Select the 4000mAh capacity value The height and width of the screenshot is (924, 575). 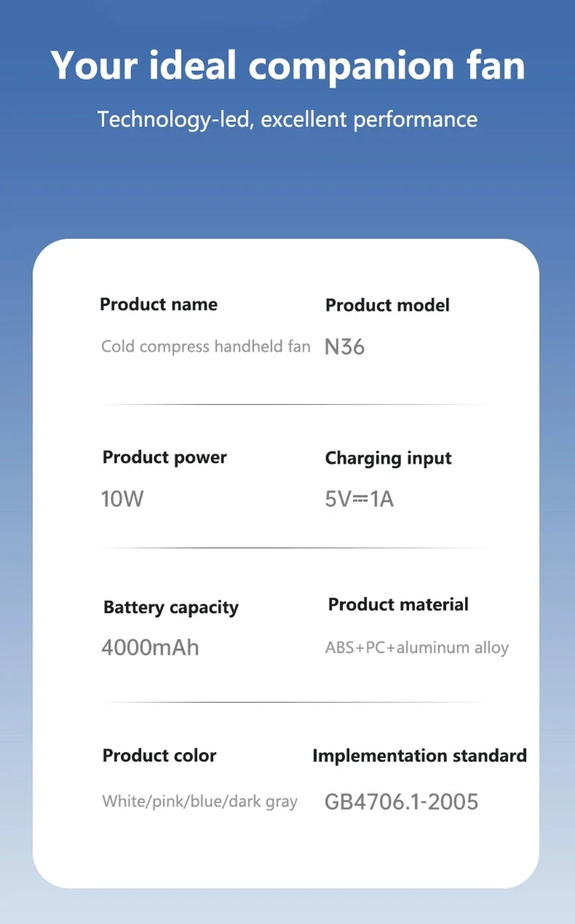click(x=150, y=647)
